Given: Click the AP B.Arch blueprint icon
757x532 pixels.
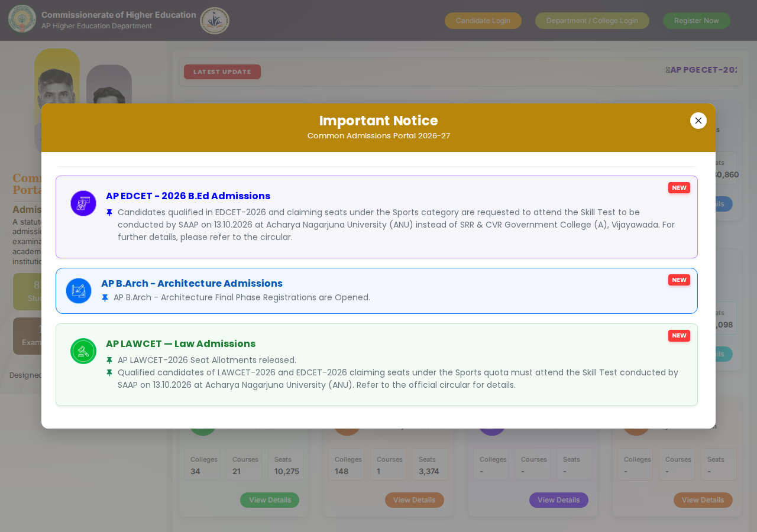Looking at the screenshot, I should click(x=79, y=291).
